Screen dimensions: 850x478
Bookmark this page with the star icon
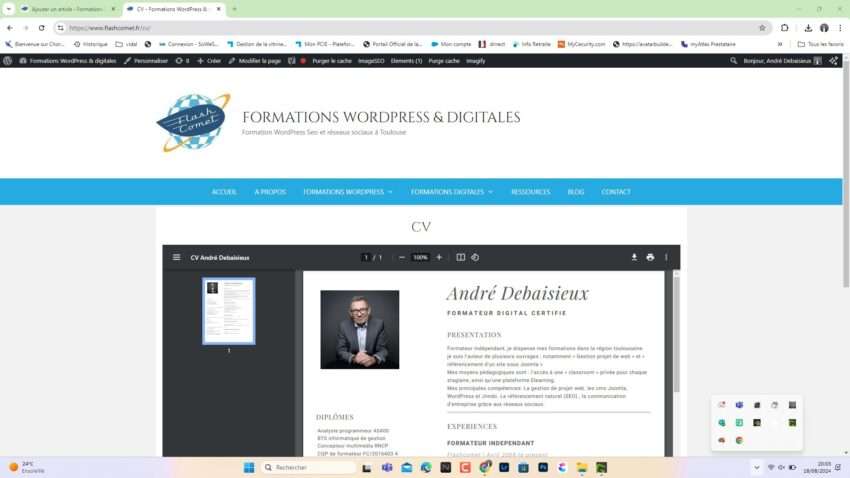[762, 28]
